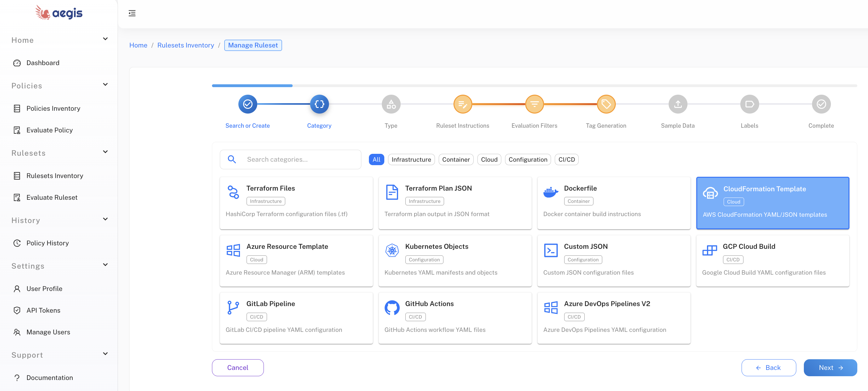Click the Labels step icon
Screen dimensions: 868x391
pos(749,104)
